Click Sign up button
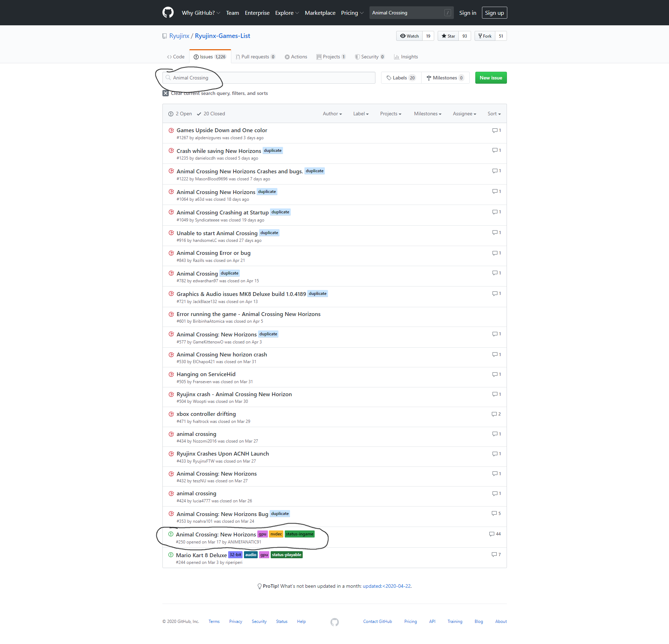Image resolution: width=669 pixels, height=644 pixels. (x=494, y=13)
